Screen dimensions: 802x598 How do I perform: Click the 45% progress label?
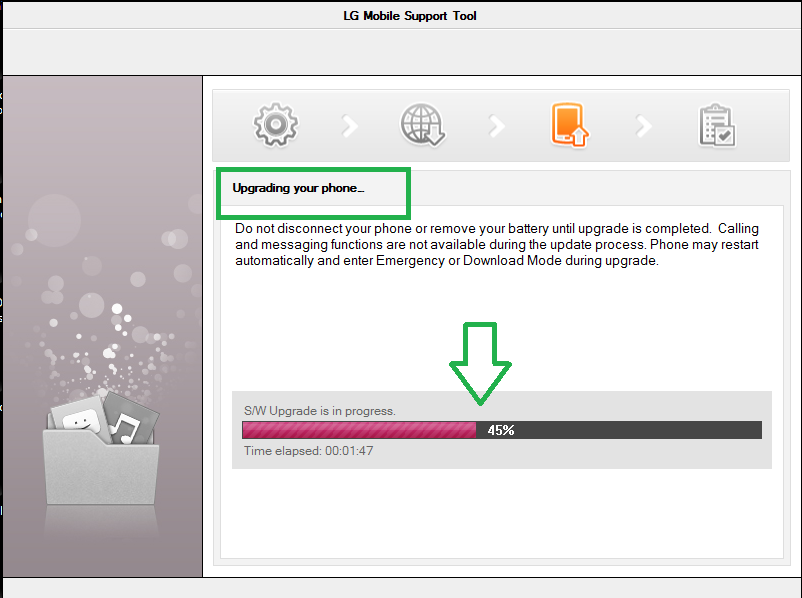pyautogui.click(x=501, y=430)
